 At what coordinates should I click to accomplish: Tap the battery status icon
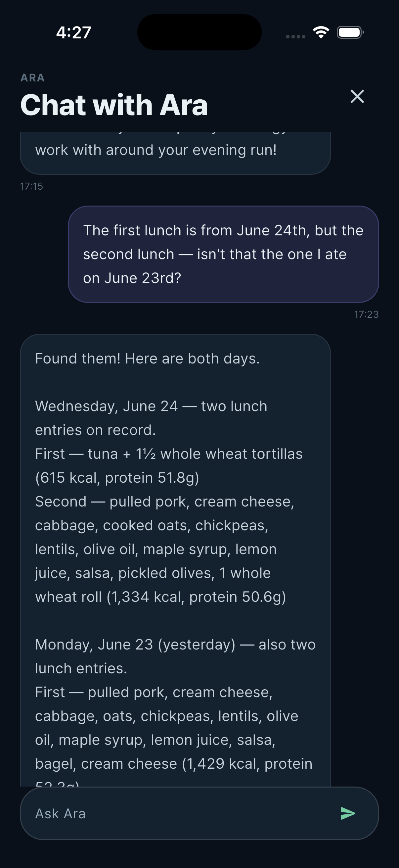(x=350, y=32)
